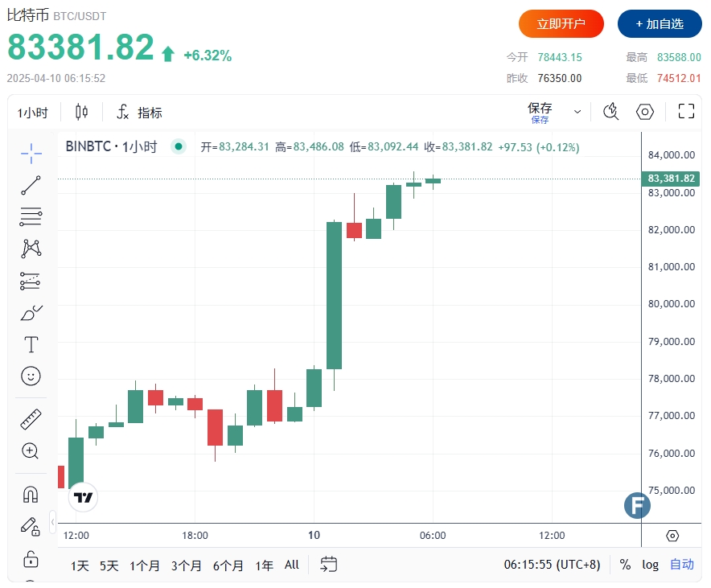Open the text annotation tool
The width and height of the screenshot is (711, 588).
pyautogui.click(x=31, y=344)
